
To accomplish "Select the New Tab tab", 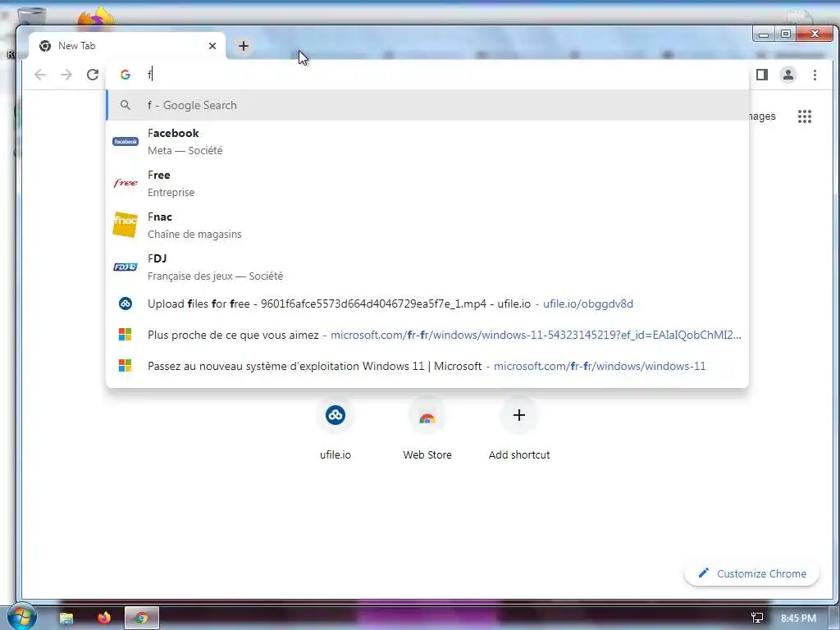I will (x=127, y=46).
